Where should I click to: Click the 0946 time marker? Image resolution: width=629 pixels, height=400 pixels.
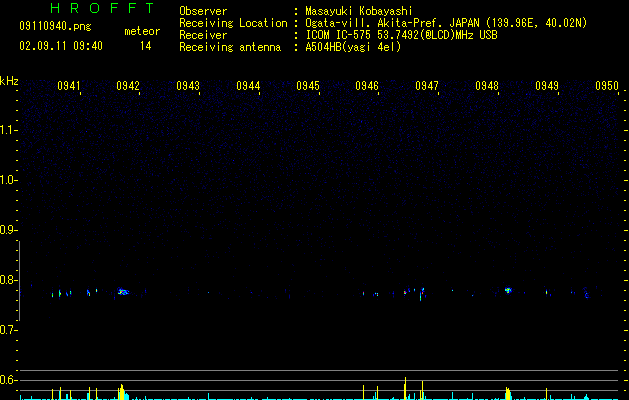pyautogui.click(x=367, y=86)
